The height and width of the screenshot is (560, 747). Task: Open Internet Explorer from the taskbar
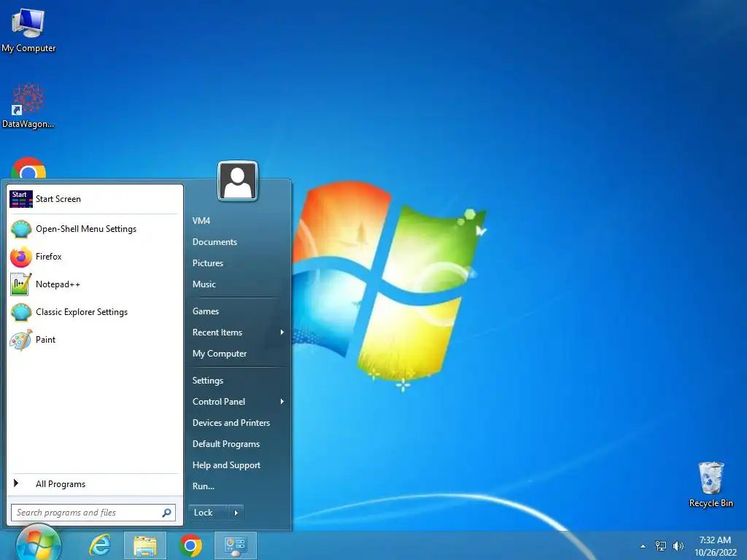(x=100, y=545)
